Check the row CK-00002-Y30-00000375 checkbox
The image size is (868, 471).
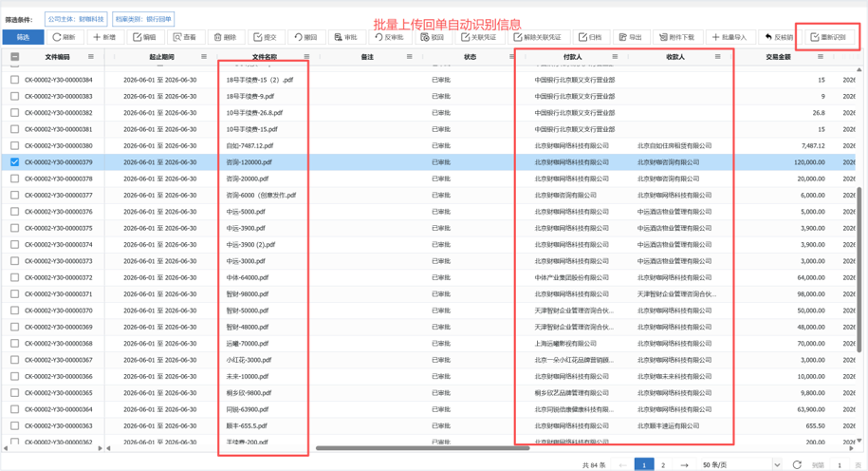click(x=15, y=228)
